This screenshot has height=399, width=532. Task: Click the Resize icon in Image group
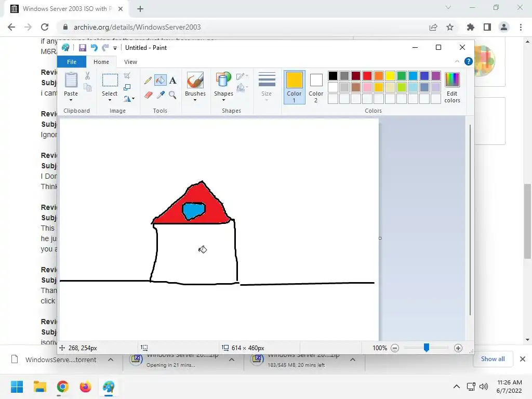pos(127,87)
